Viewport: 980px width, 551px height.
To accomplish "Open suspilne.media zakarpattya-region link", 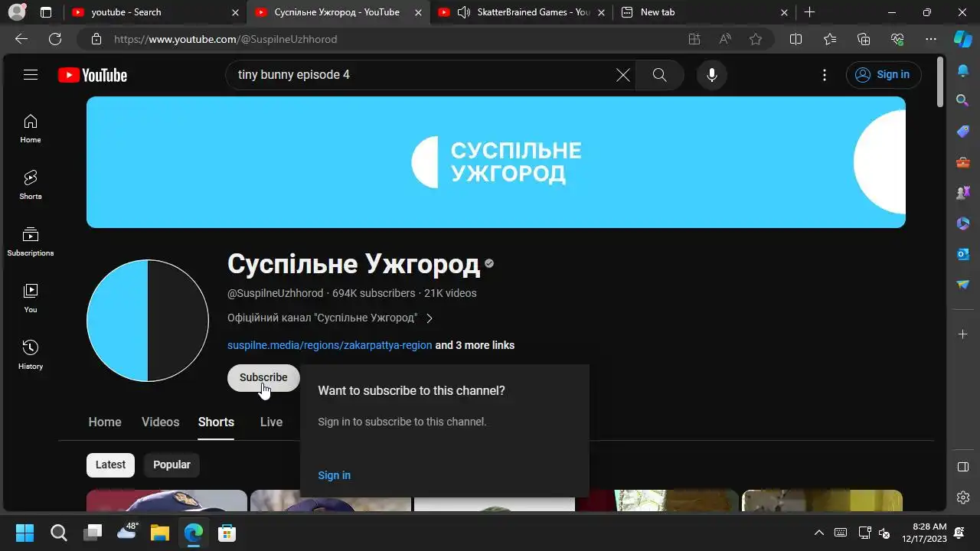I will click(x=329, y=346).
